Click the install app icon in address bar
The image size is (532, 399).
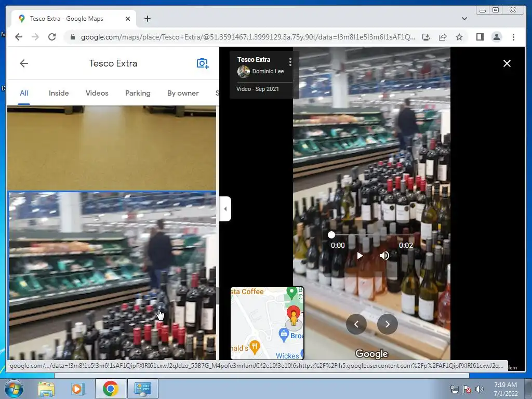tap(426, 37)
